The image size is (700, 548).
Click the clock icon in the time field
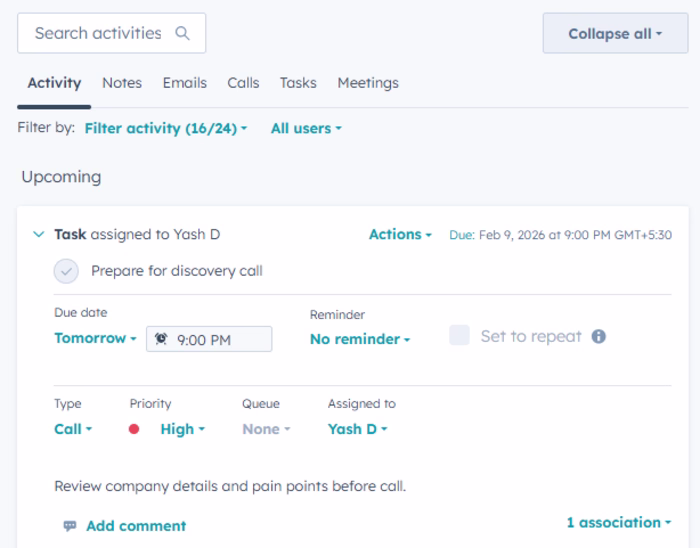[x=161, y=339]
